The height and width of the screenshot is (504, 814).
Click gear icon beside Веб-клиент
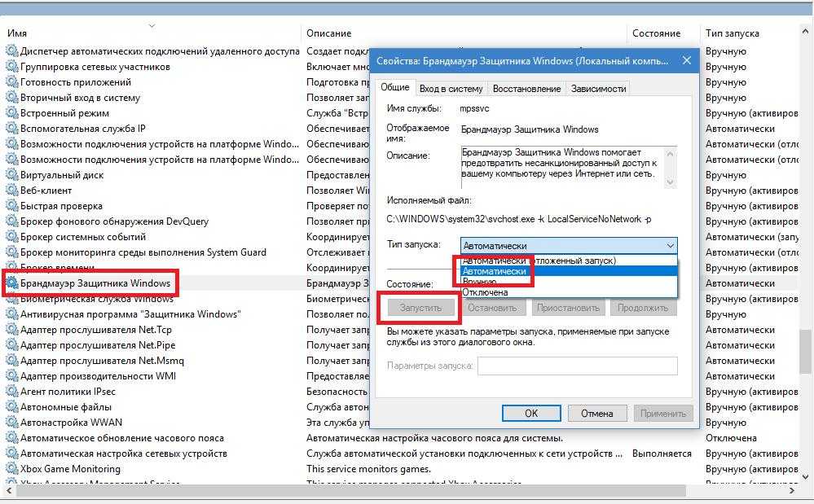(11, 191)
